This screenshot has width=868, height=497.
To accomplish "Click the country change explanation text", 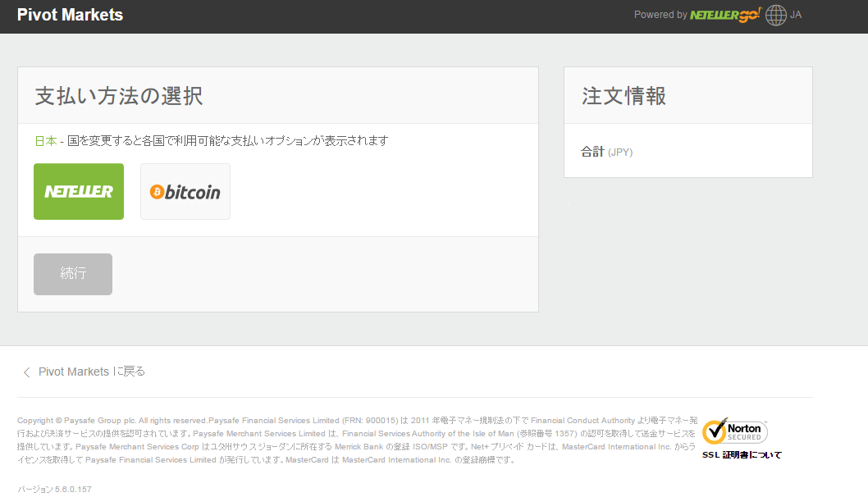I will [x=227, y=141].
